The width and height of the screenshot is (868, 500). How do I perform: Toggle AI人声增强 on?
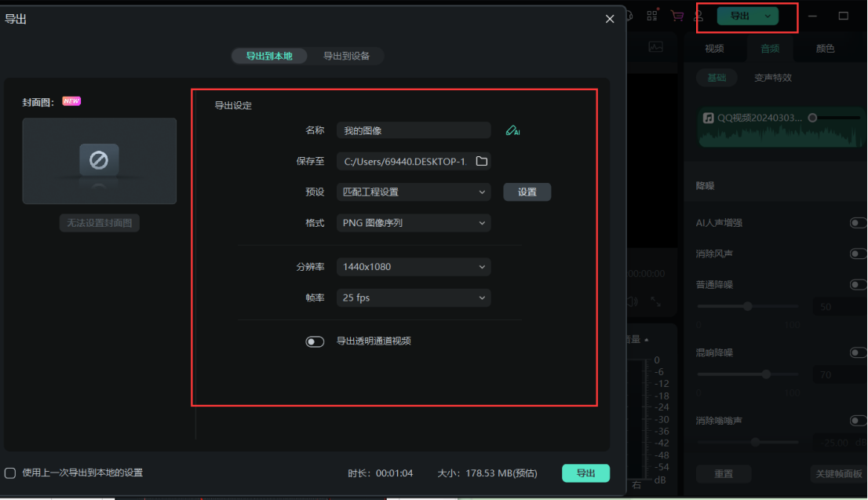tap(857, 222)
